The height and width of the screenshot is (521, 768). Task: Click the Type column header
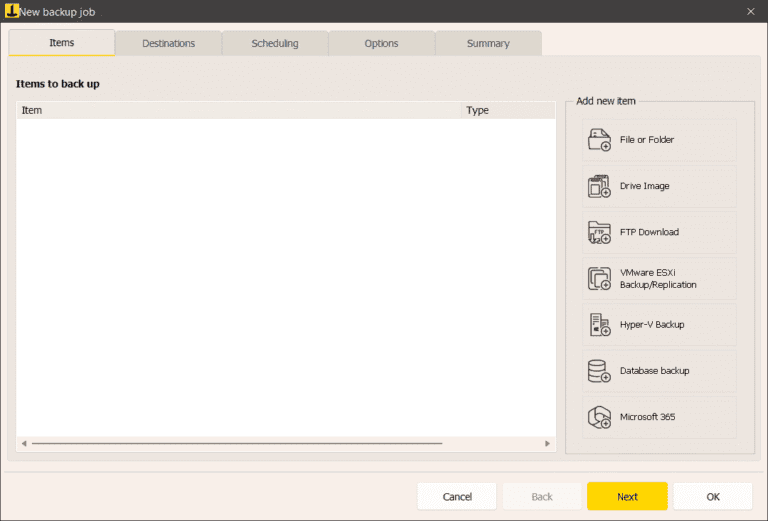click(508, 110)
